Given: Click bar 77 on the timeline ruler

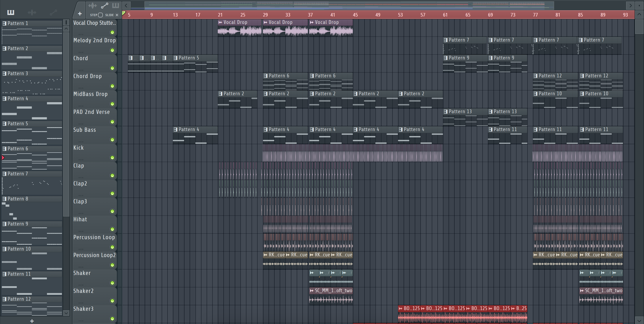Looking at the screenshot, I should click(535, 15).
